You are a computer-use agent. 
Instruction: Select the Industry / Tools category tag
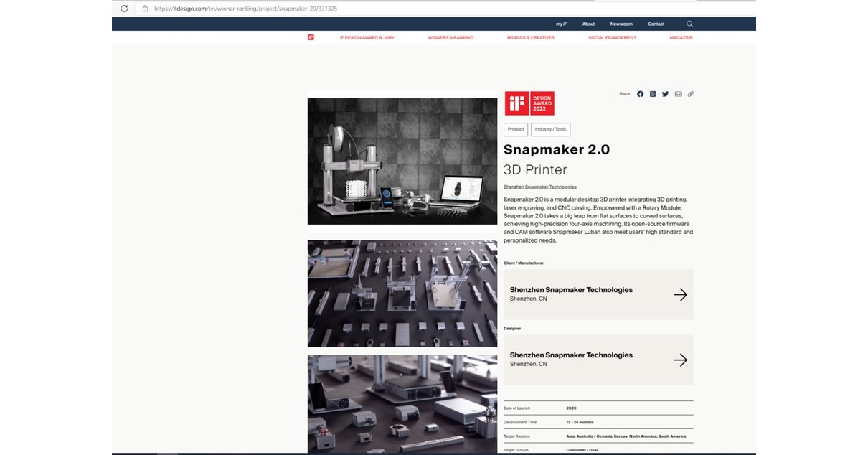tap(550, 129)
